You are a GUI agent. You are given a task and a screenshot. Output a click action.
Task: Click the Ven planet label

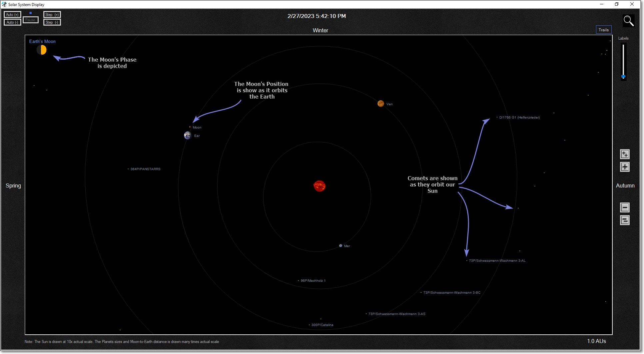pos(389,104)
